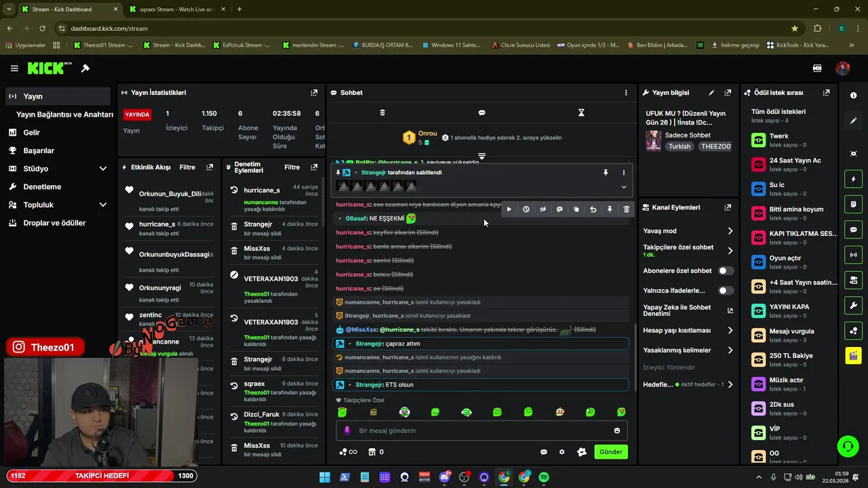The height and width of the screenshot is (488, 868).
Task: Open Spotify from the Windows taskbar
Action: point(544,477)
